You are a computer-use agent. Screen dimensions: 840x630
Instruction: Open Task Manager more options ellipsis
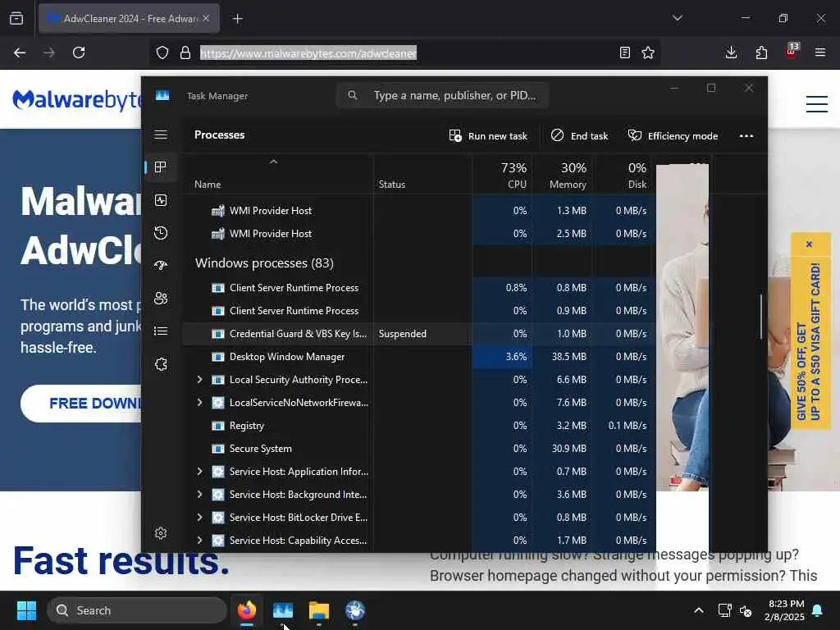coord(746,136)
